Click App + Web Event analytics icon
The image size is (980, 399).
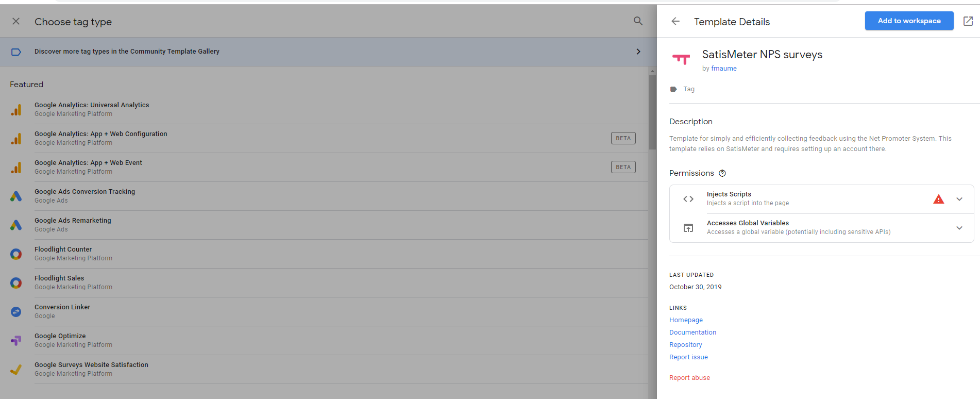16,168
